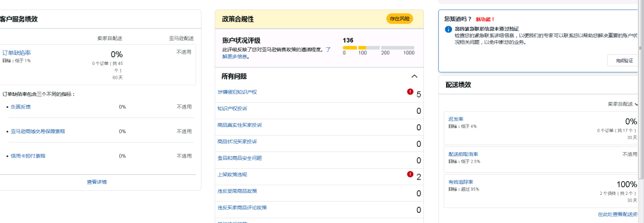This screenshot has width=644, height=223.
Task: Click the 新功能！ red label
Action: click(485, 19)
